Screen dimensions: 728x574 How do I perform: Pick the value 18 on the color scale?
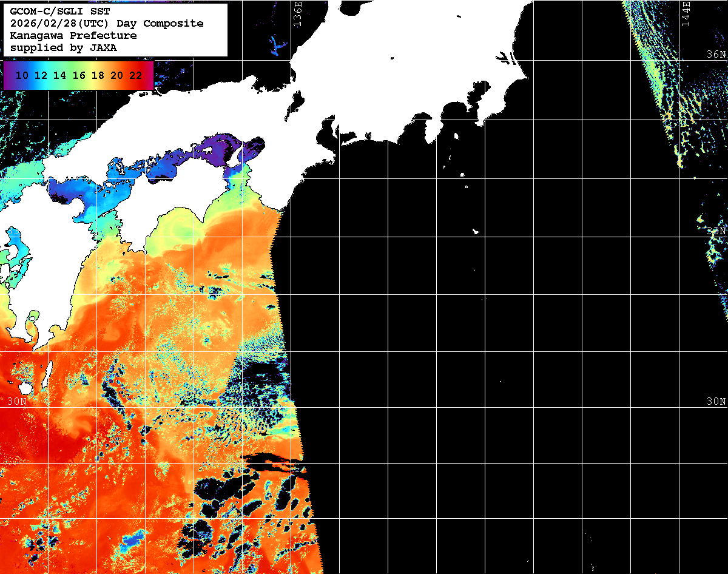coord(98,76)
